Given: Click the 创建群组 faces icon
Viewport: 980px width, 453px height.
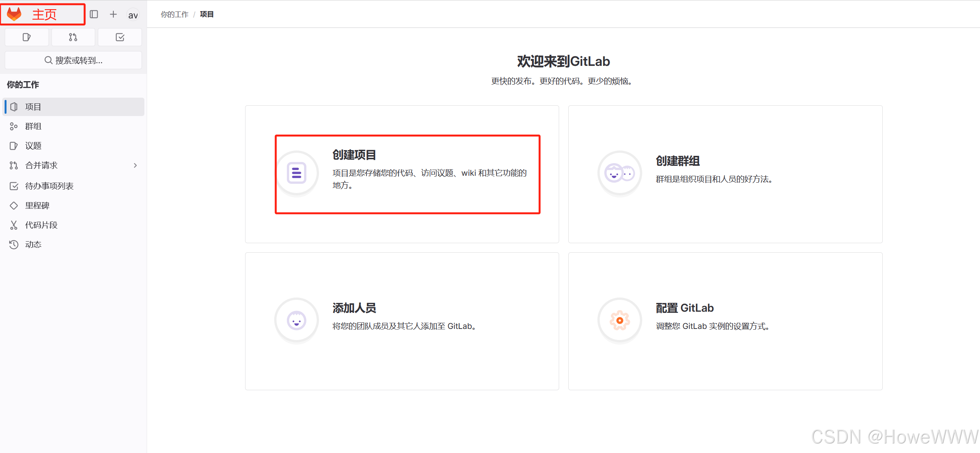Looking at the screenshot, I should [620, 173].
